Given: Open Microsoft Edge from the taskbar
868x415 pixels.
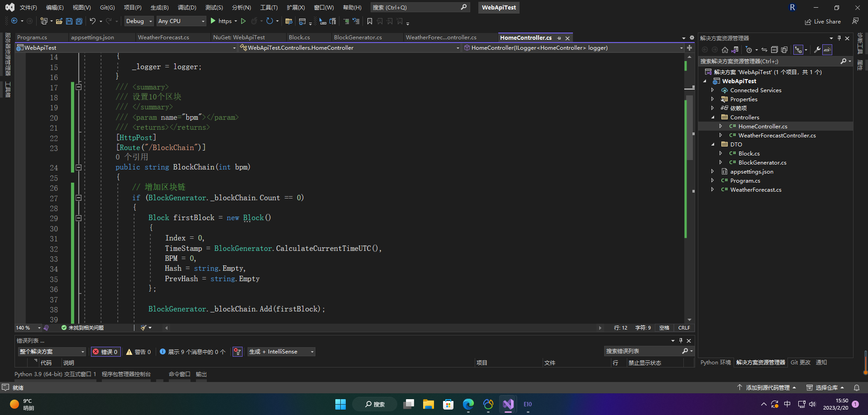Looking at the screenshot, I should tap(468, 404).
